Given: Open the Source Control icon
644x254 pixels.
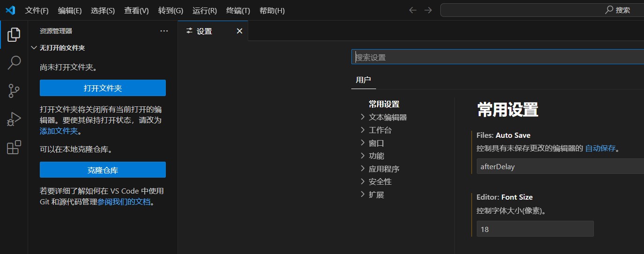Looking at the screenshot, I should point(14,90).
